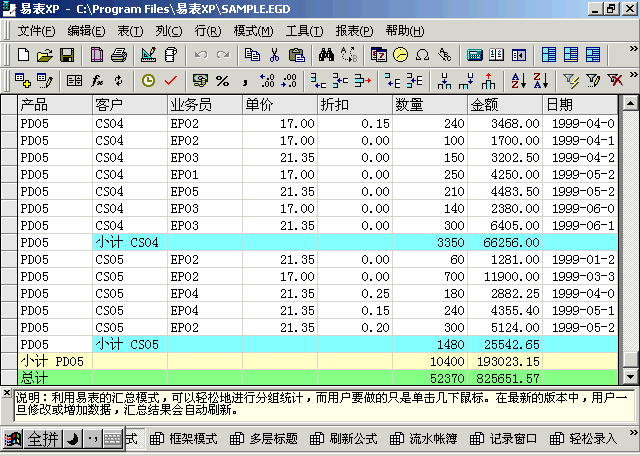The width and height of the screenshot is (640, 456).
Task: Insert date using the calendar icon
Action: pos(379,55)
